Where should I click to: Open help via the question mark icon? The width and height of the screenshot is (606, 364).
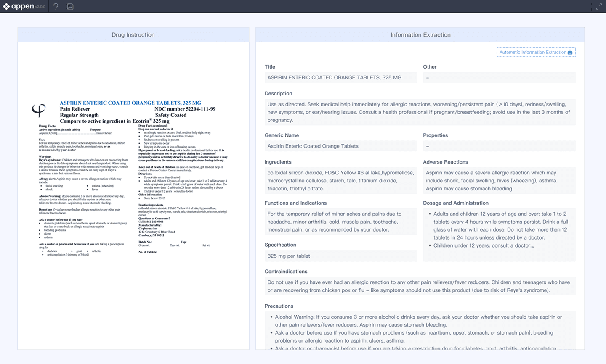pos(56,6)
